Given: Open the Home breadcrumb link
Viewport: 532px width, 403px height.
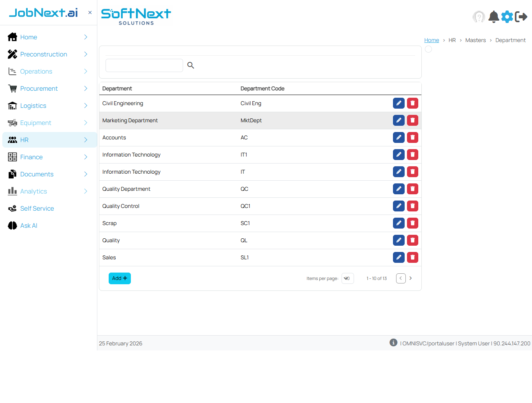Looking at the screenshot, I should pos(432,40).
